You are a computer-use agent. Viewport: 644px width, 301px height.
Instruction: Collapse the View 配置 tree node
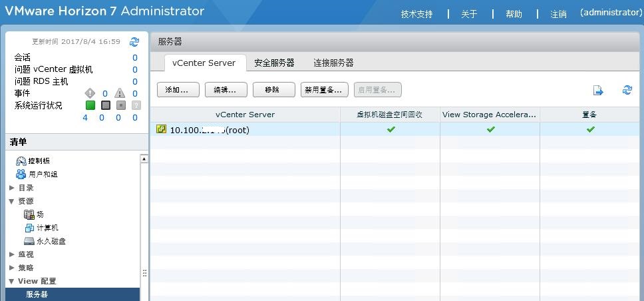(x=11, y=281)
